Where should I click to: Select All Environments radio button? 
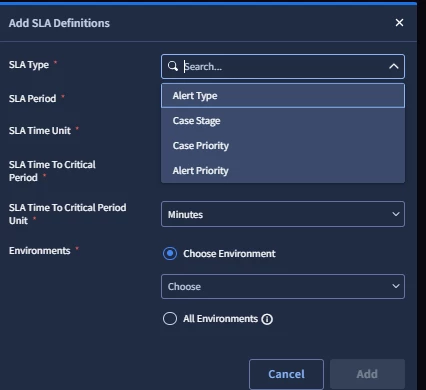[170, 319]
